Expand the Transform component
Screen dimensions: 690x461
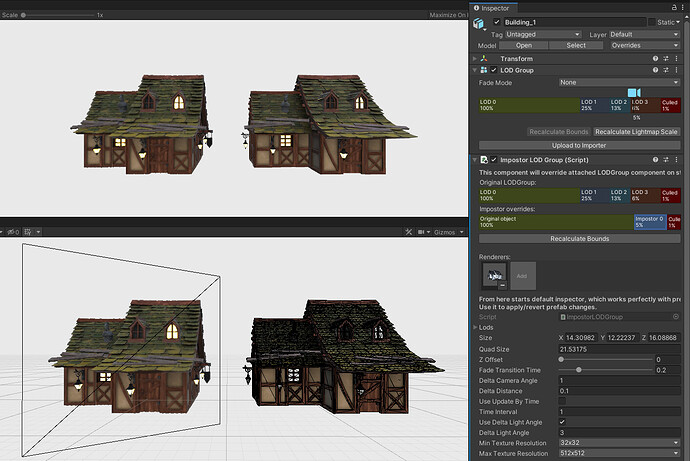pyautogui.click(x=475, y=59)
